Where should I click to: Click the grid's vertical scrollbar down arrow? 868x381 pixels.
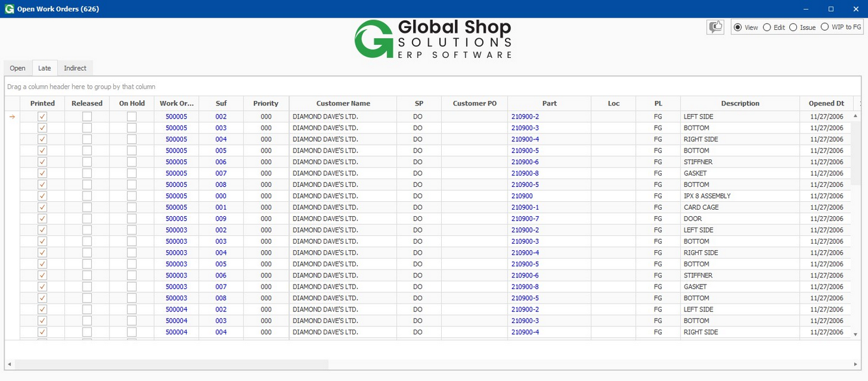click(x=856, y=334)
